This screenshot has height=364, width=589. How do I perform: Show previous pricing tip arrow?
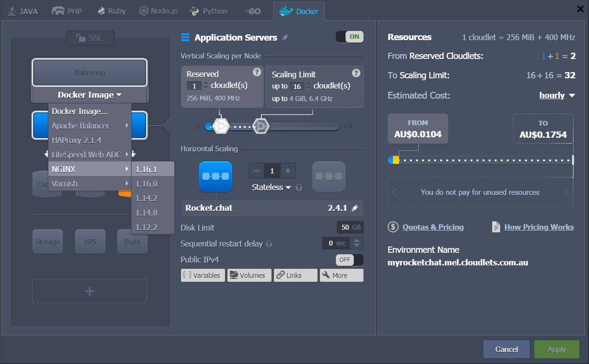click(x=395, y=192)
